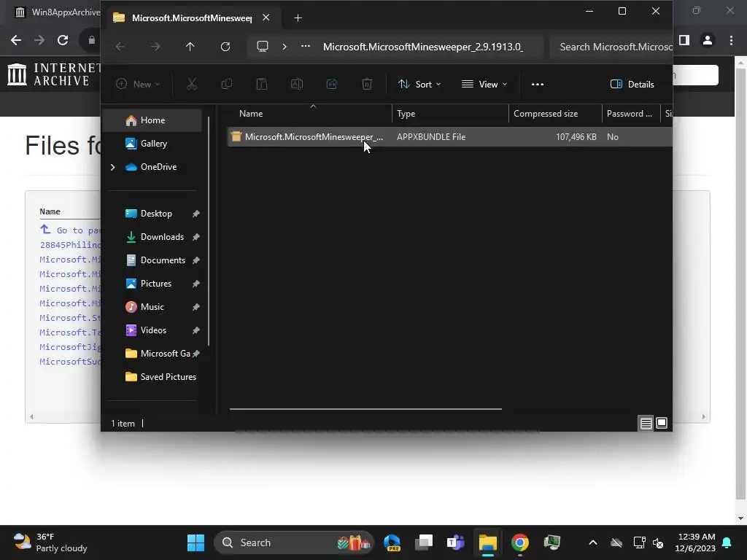This screenshot has width=747, height=560.
Task: Click the pin icon next to Music
Action: (196, 307)
